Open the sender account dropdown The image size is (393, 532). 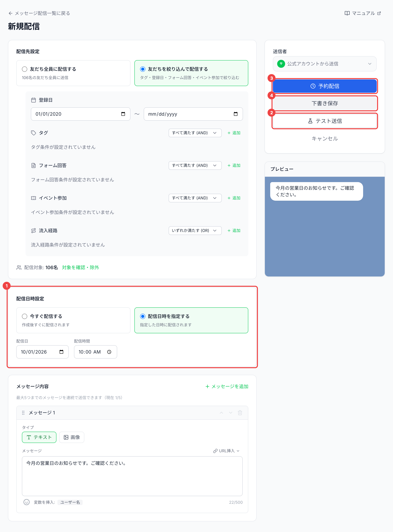324,64
